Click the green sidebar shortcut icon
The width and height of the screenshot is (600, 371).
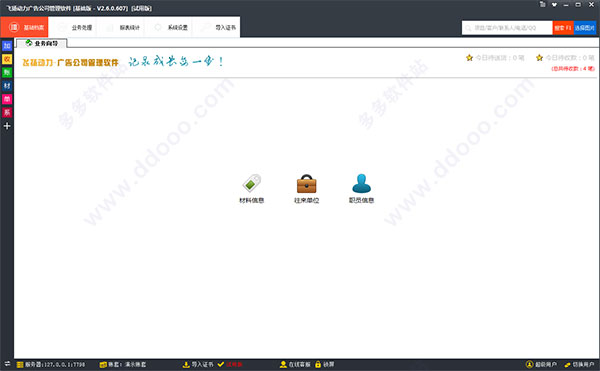tap(7, 72)
